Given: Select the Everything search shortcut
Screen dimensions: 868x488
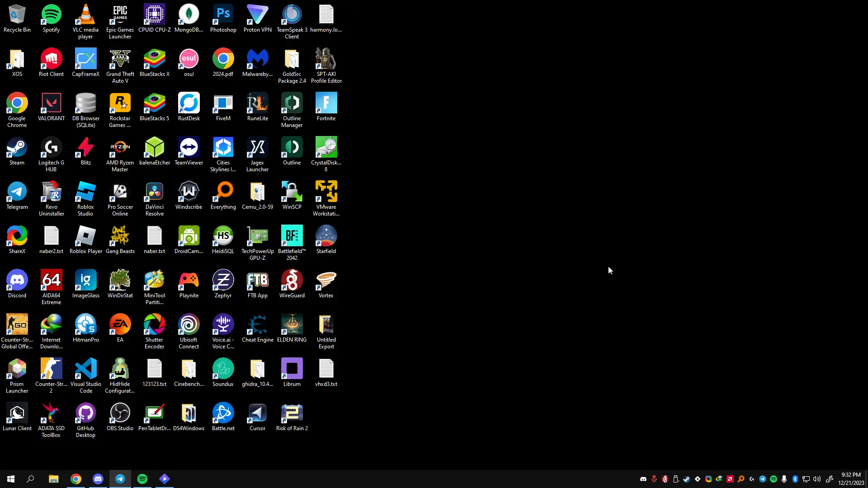Looking at the screenshot, I should click(223, 196).
